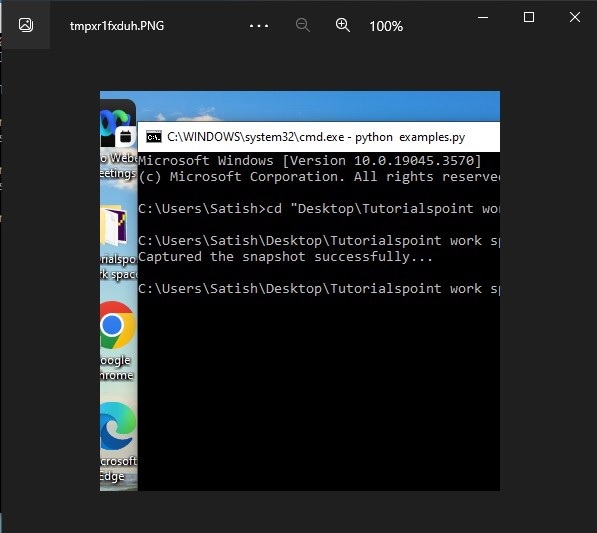This screenshot has height=533, width=597.
Task: Click the cmd.exe window title text
Action: [316, 137]
